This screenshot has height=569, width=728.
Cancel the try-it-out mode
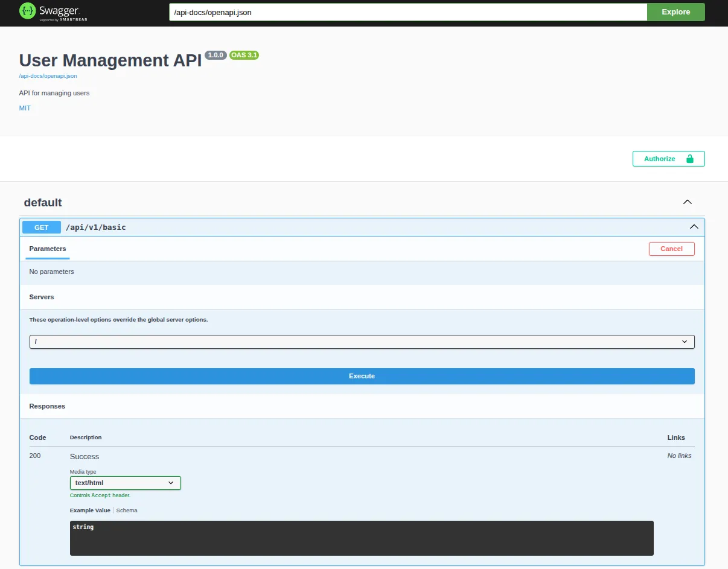click(671, 249)
